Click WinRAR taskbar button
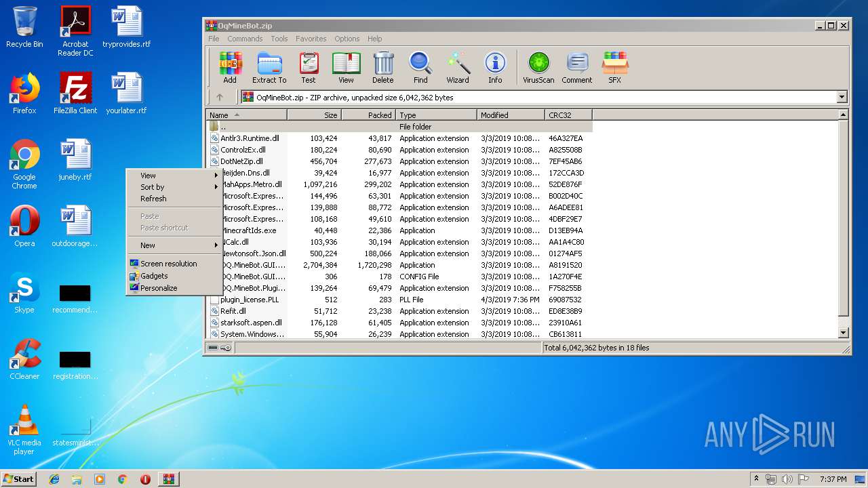Image resolution: width=868 pixels, height=488 pixels. pos(169,479)
